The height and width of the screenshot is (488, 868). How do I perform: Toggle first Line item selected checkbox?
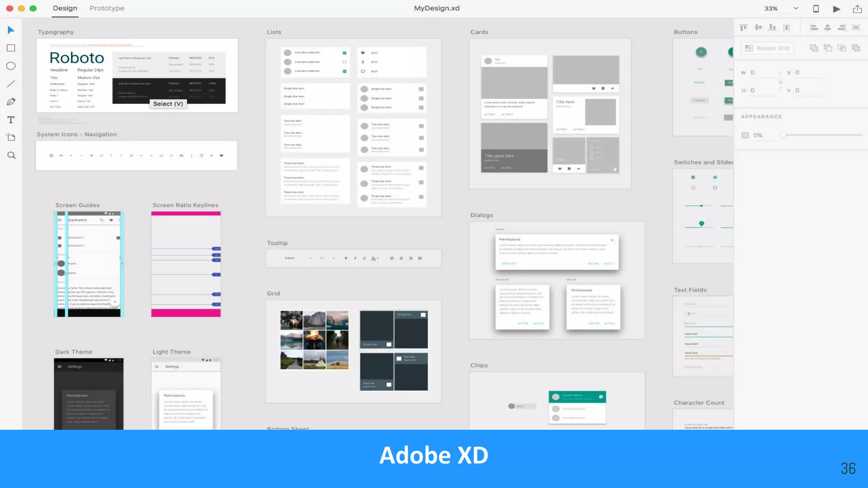click(x=344, y=53)
